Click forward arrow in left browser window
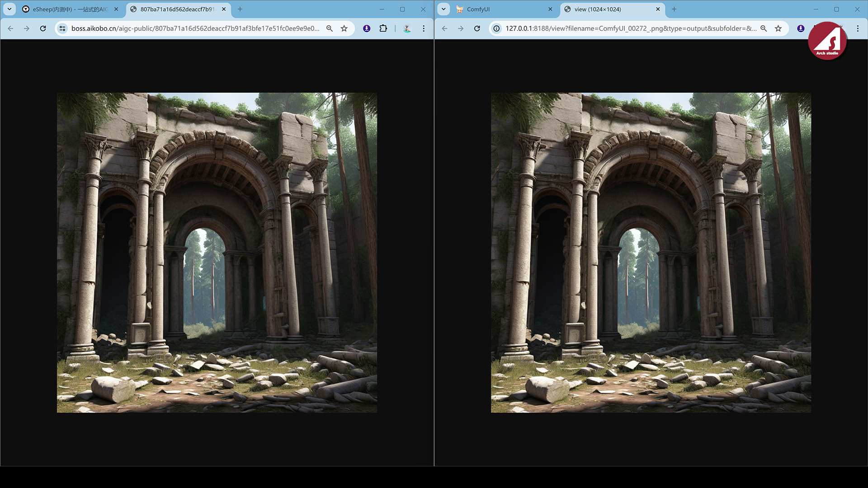The width and height of the screenshot is (868, 488). click(27, 28)
